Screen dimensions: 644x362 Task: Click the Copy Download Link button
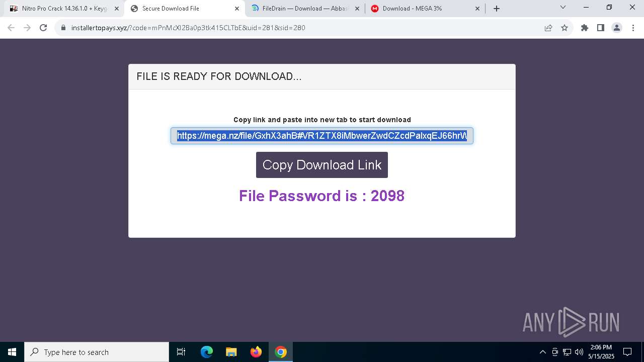(322, 165)
